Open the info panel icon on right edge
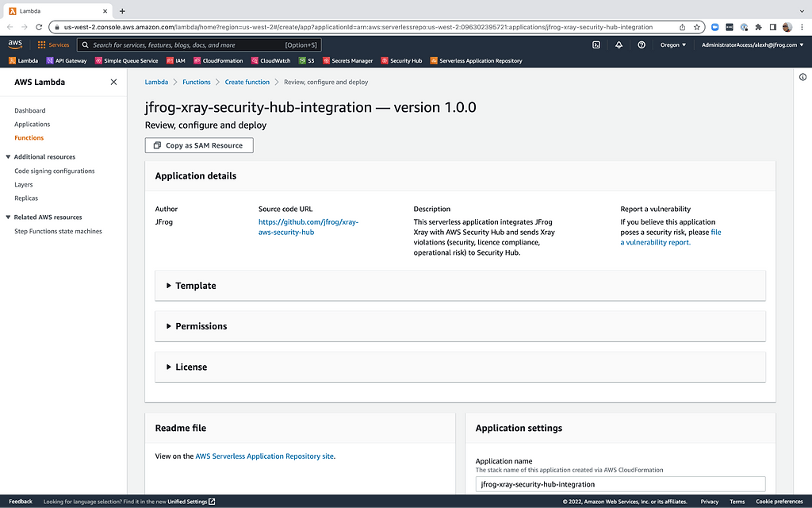The image size is (812, 508). (x=802, y=77)
